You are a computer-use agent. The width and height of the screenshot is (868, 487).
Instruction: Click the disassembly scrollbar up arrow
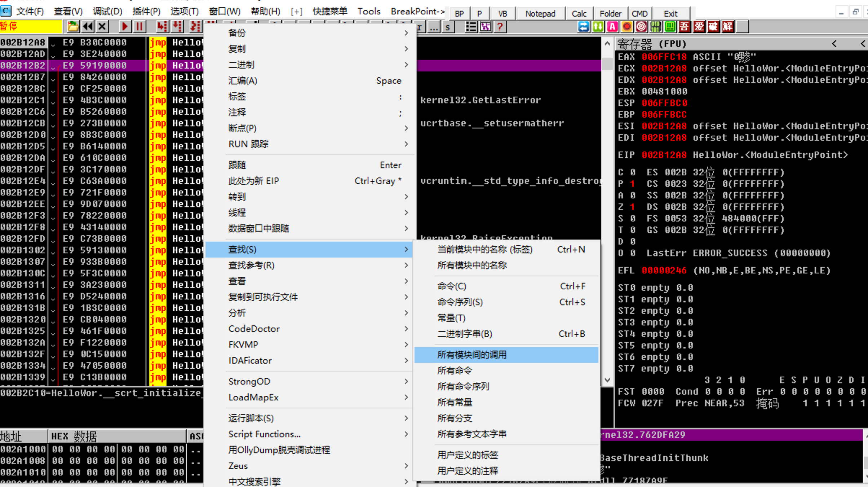click(607, 44)
